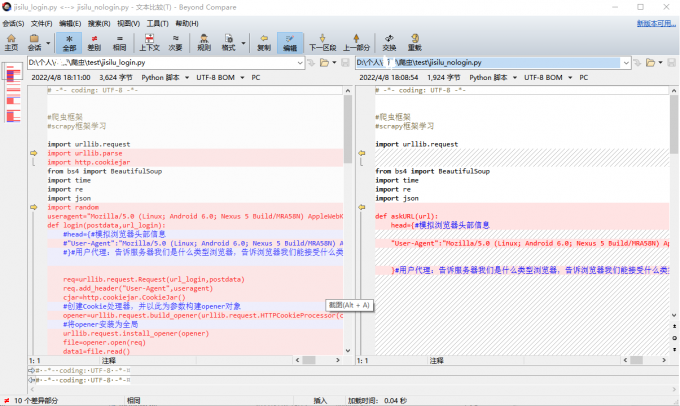Image resolution: width=680 pixels, height=406 pixels.
Task: Click left pane open folder icon
Action: [x=324, y=63]
